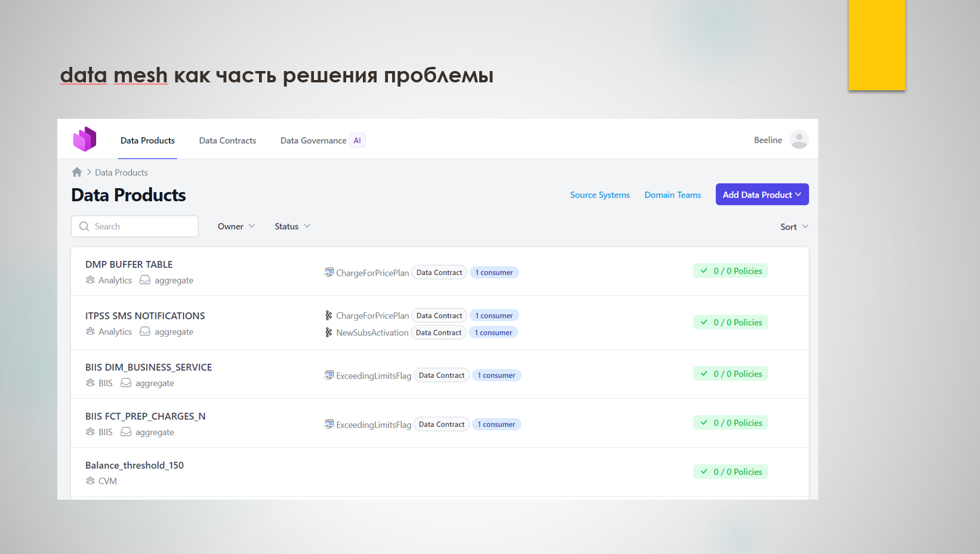Click the team icon next to CVM
The width and height of the screenshot is (980, 554).
click(90, 481)
